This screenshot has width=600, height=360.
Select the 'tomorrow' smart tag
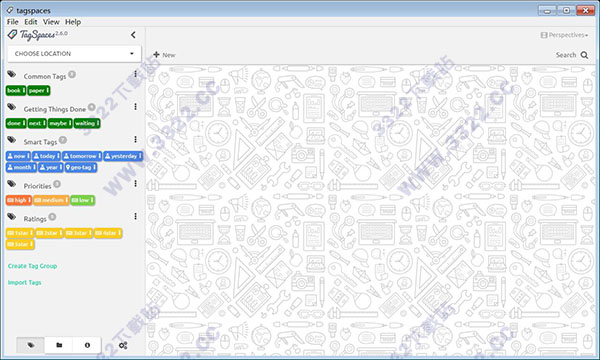coord(82,156)
